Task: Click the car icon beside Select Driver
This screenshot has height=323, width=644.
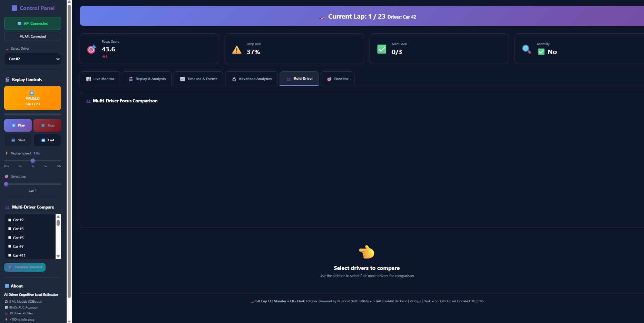Action: pos(7,49)
